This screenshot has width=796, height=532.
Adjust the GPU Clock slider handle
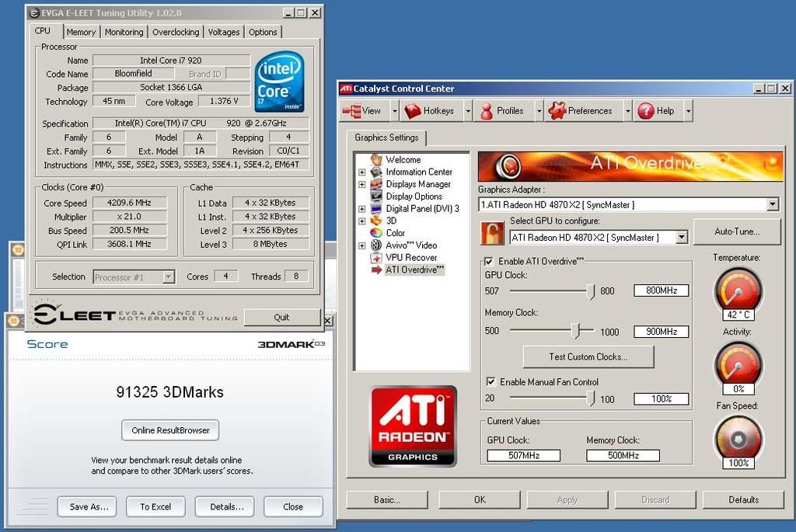(591, 291)
